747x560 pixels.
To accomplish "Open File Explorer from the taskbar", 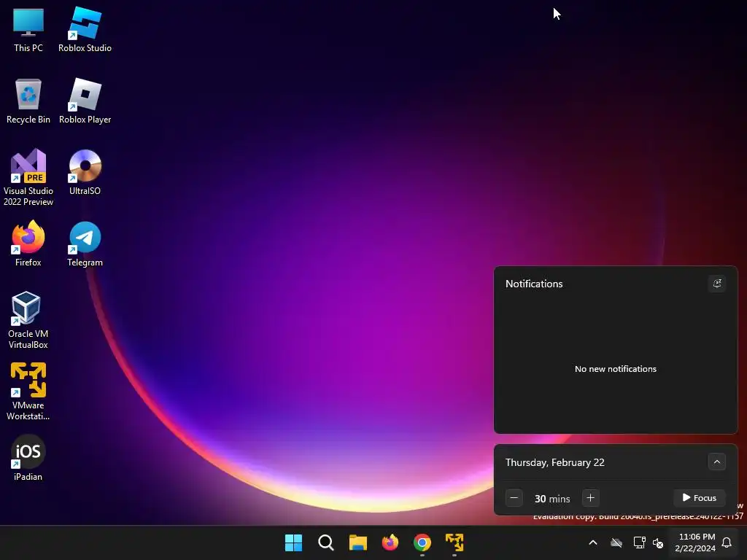I will (x=357, y=542).
